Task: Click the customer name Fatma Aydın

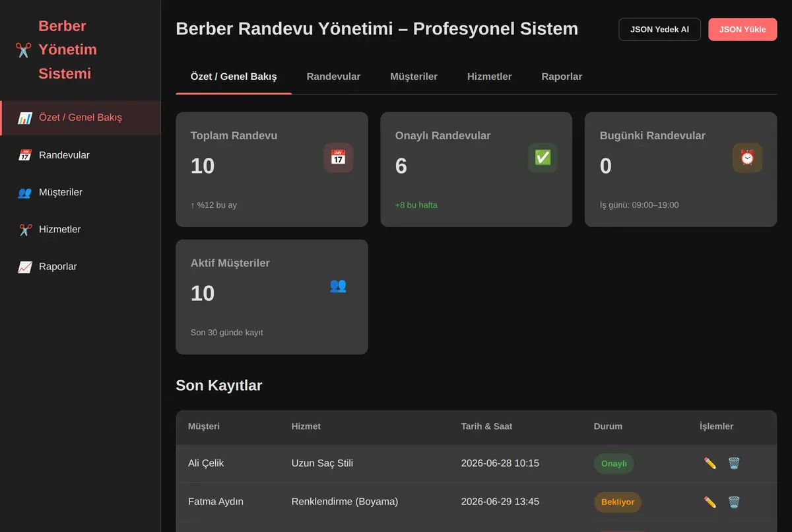Action: (x=216, y=502)
